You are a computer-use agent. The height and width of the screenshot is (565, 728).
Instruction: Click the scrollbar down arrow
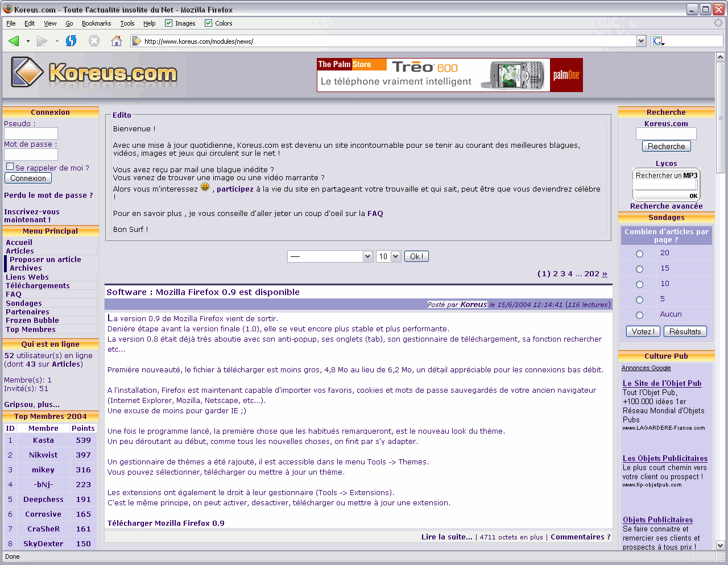[x=720, y=545]
